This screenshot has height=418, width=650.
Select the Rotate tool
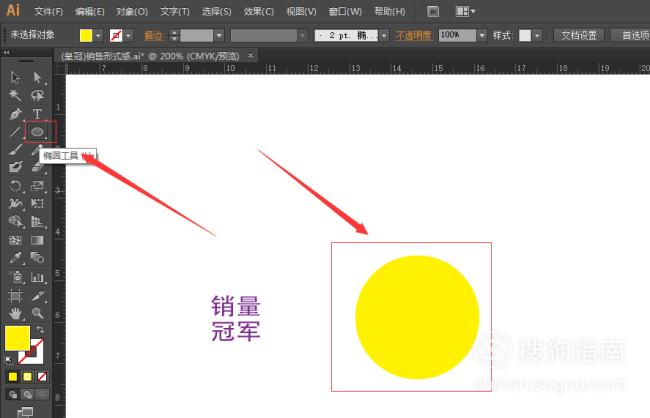[15, 185]
